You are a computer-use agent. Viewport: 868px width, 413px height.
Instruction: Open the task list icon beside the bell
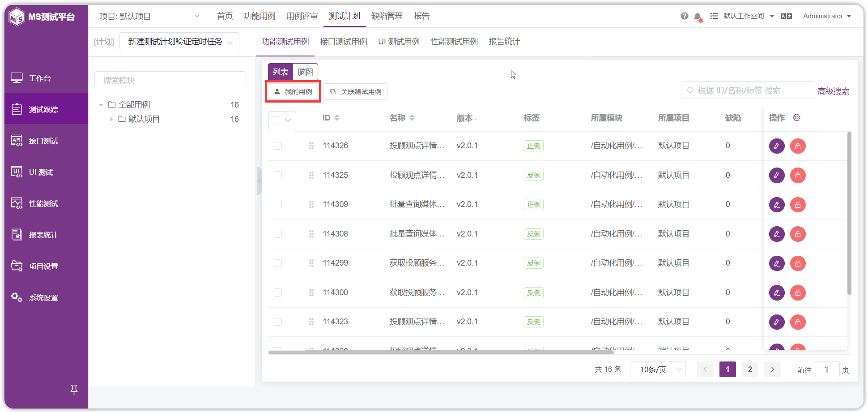tap(714, 16)
